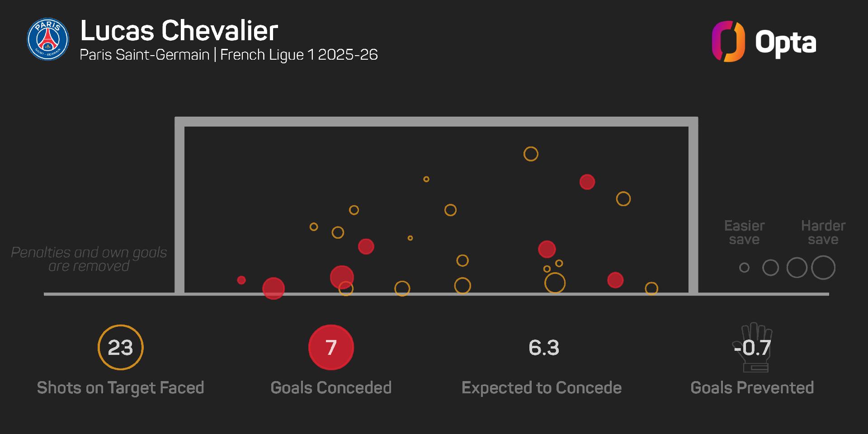Click the small red goal marker left of the goal frame
Screen dimensions: 868x434
coord(241,280)
